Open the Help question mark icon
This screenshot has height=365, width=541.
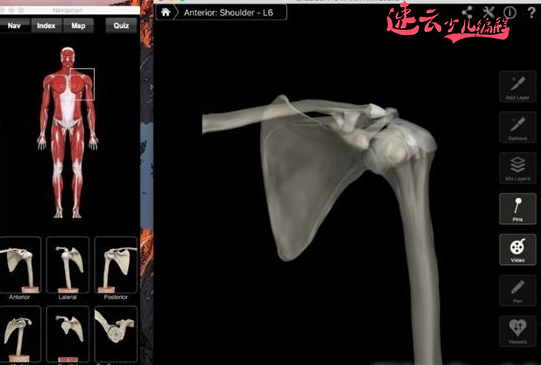coord(532,13)
